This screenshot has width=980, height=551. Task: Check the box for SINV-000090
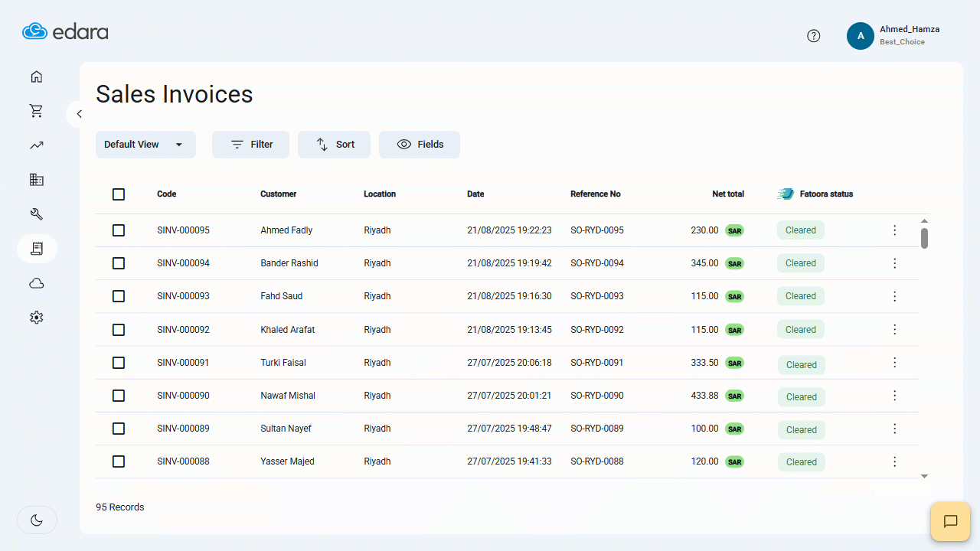119,396
